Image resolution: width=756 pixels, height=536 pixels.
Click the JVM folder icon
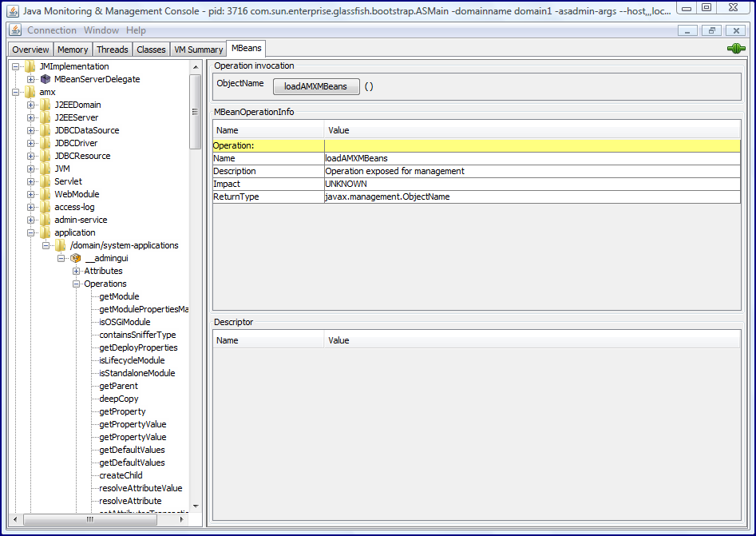[46, 169]
